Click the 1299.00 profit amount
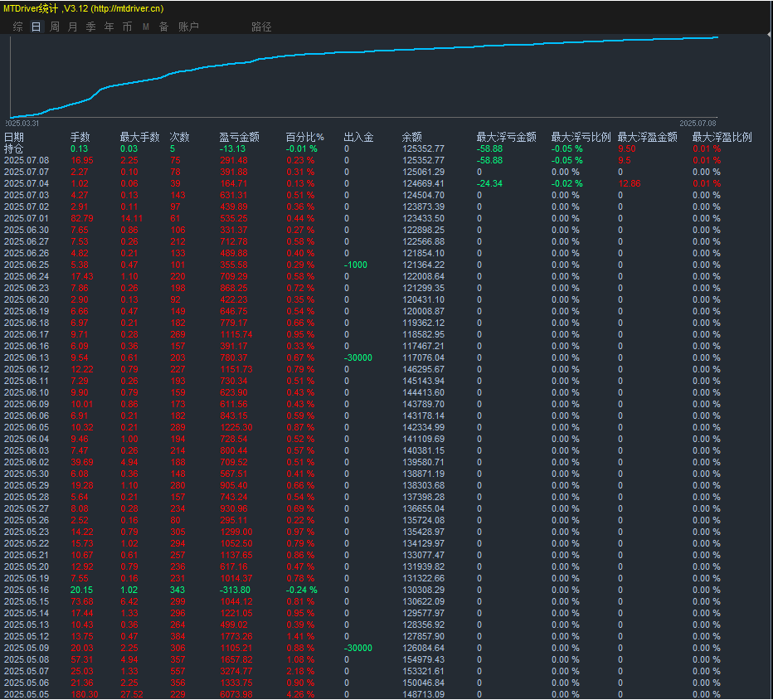Viewport: 773px width, 700px height. 236,532
